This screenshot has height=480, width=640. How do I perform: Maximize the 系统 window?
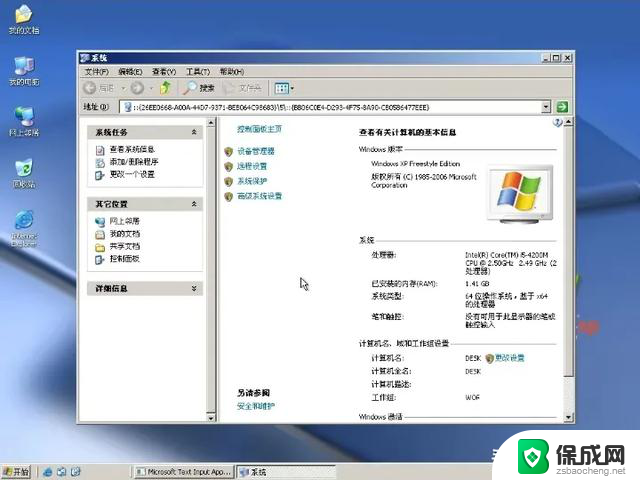(556, 58)
